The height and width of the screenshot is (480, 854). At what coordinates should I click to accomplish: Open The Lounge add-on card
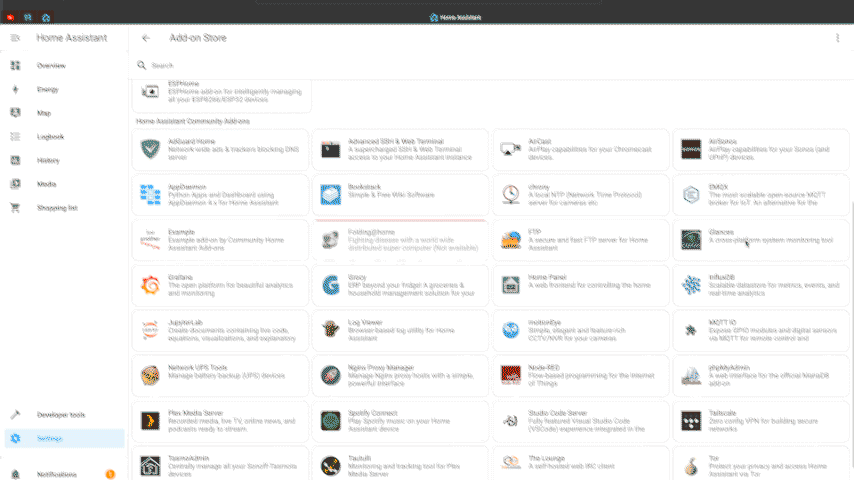click(581, 464)
